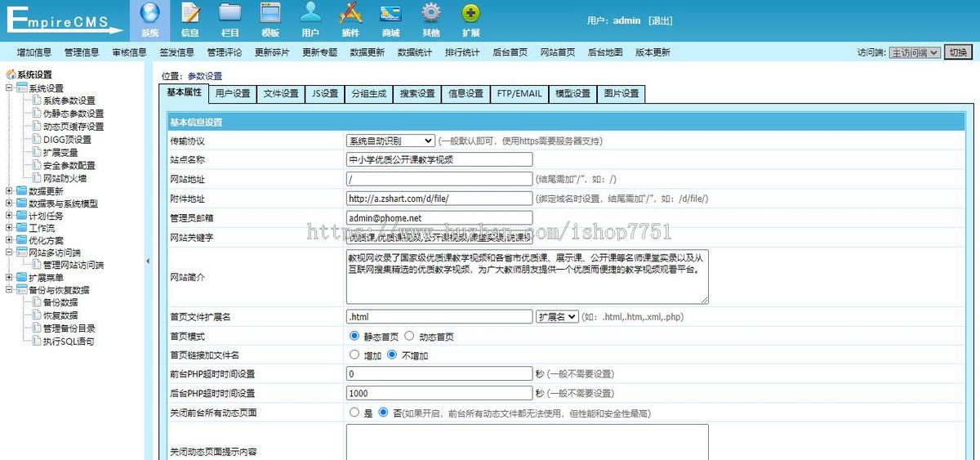Open the 栏目 folder icon
The width and height of the screenshot is (980, 460).
[x=230, y=13]
